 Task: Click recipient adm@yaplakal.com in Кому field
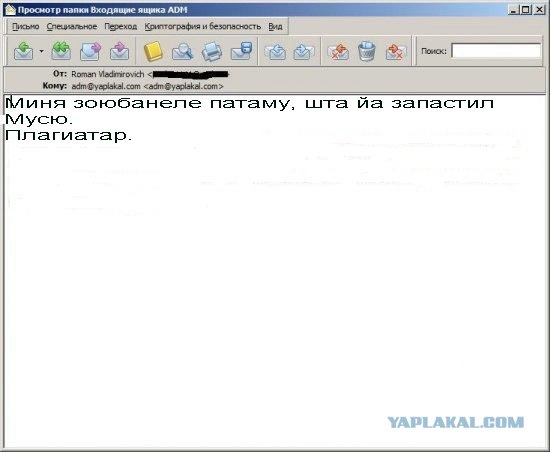147,86
